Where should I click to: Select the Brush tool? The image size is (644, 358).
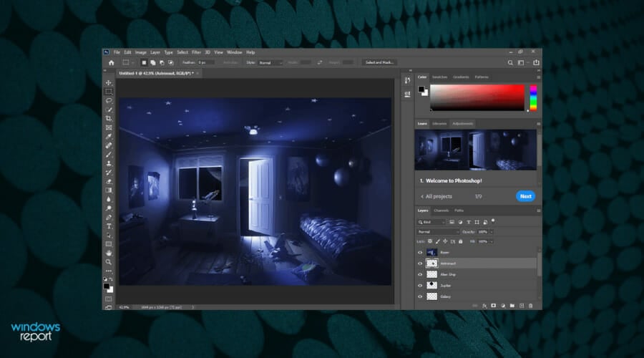pos(109,155)
